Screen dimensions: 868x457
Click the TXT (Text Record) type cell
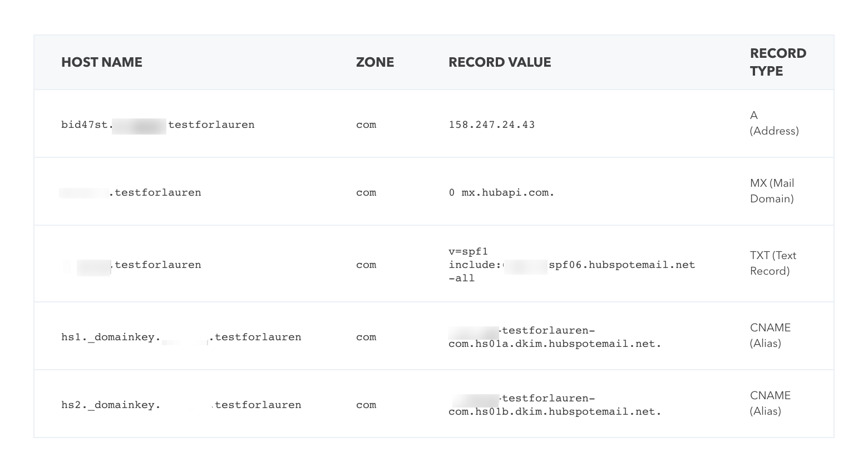coord(772,263)
